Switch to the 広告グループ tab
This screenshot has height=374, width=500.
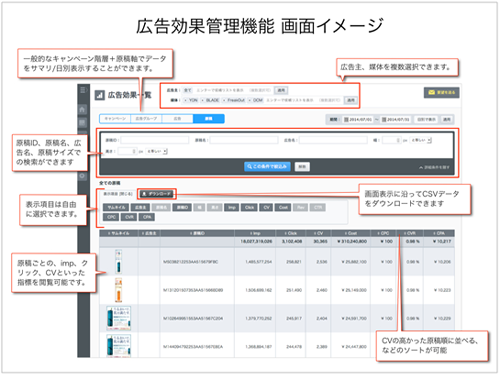[x=146, y=119]
